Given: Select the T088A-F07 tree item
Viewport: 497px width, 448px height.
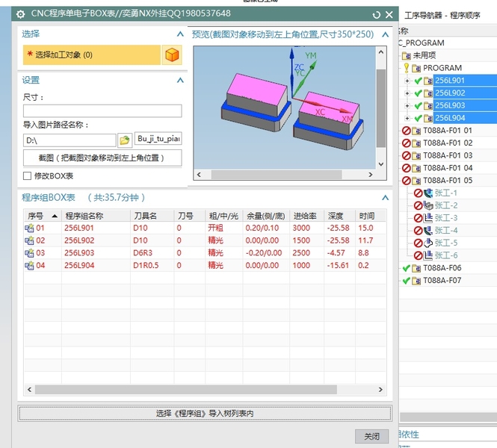Looking at the screenshot, I should click(x=442, y=281).
